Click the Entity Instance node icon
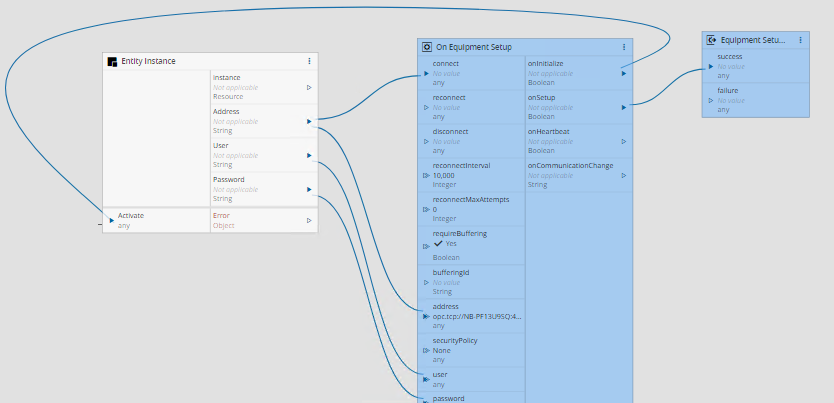The height and width of the screenshot is (403, 834). point(112,62)
